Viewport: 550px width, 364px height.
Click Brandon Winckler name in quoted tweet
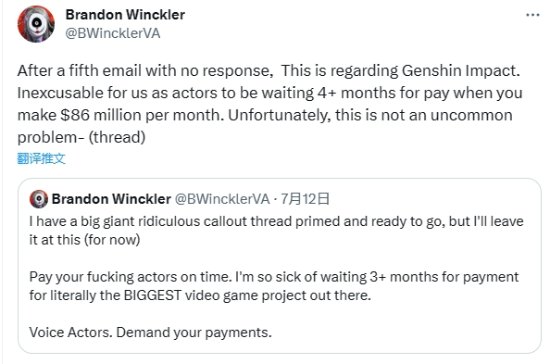[112, 199]
